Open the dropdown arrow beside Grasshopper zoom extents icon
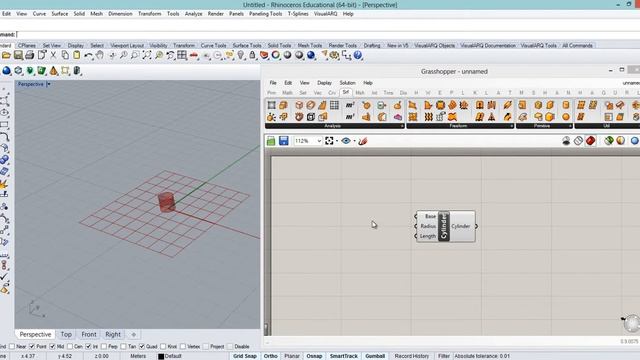640x360 pixels. pos(337,141)
